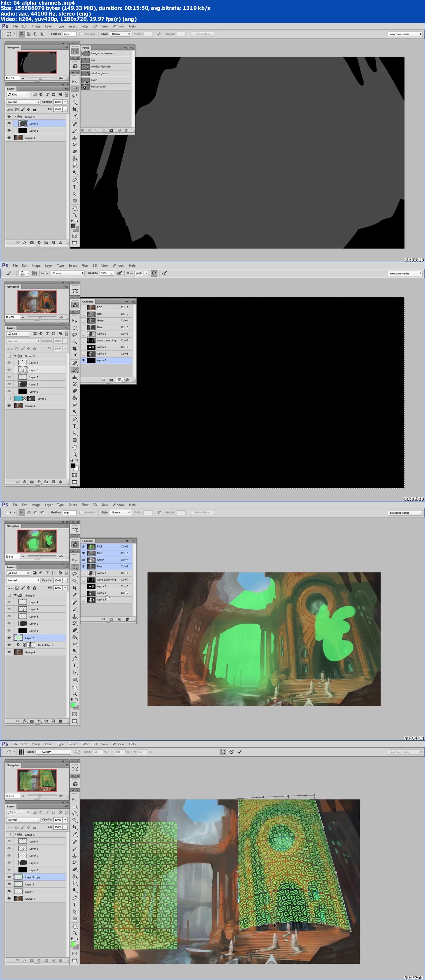Screen dimensions: 425x980
Task: Select the window_backing path
Action: [x=106, y=67]
